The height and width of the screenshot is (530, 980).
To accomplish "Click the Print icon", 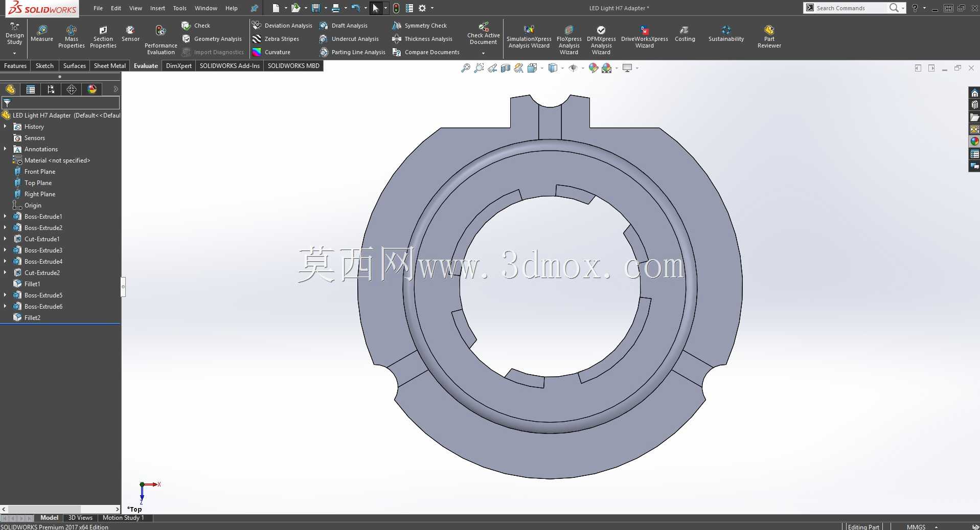I will pos(336,8).
